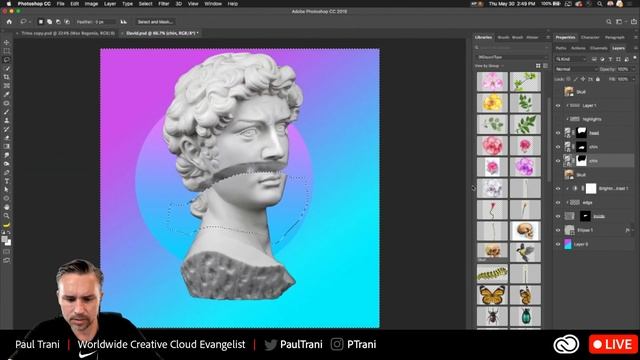
Task: Select the Crop tool
Action: 7,77
